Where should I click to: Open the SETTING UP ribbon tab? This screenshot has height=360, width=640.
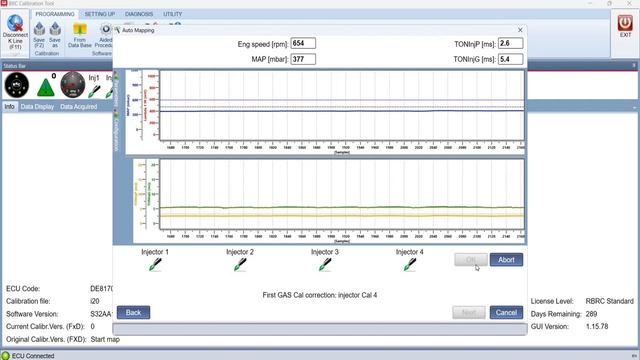click(100, 14)
